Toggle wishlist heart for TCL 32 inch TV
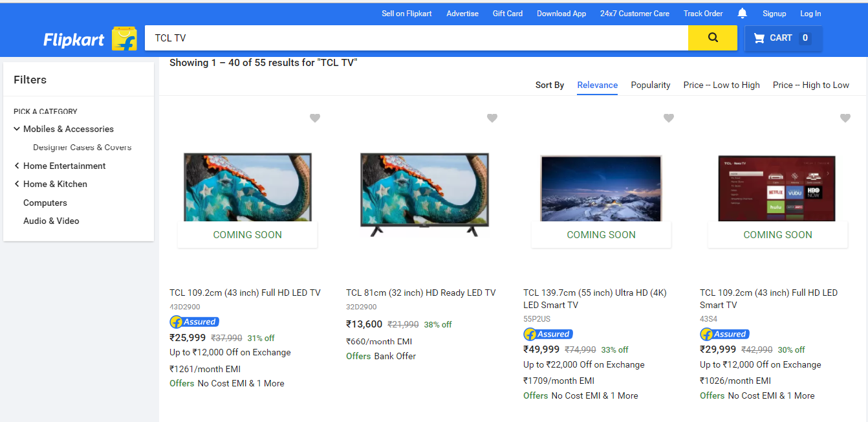This screenshot has height=422, width=868. coord(492,118)
